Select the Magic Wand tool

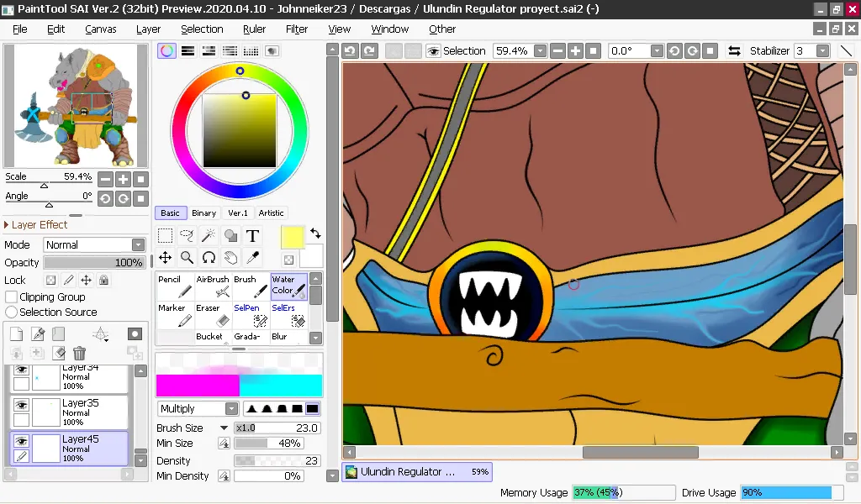(x=209, y=236)
